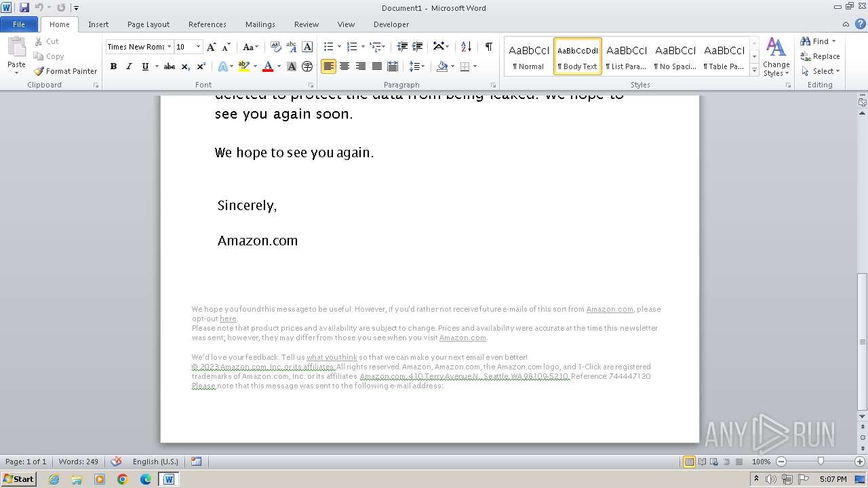Toggle Italic formatting
The height and width of the screenshot is (488, 868).
129,66
